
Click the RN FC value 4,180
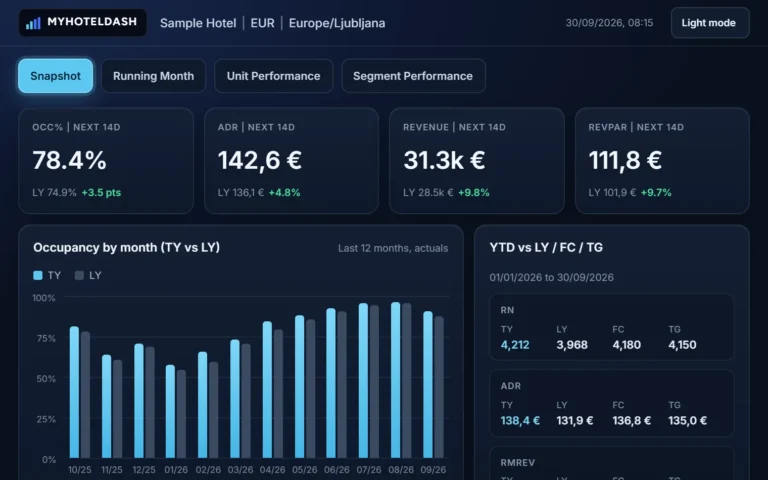626,345
